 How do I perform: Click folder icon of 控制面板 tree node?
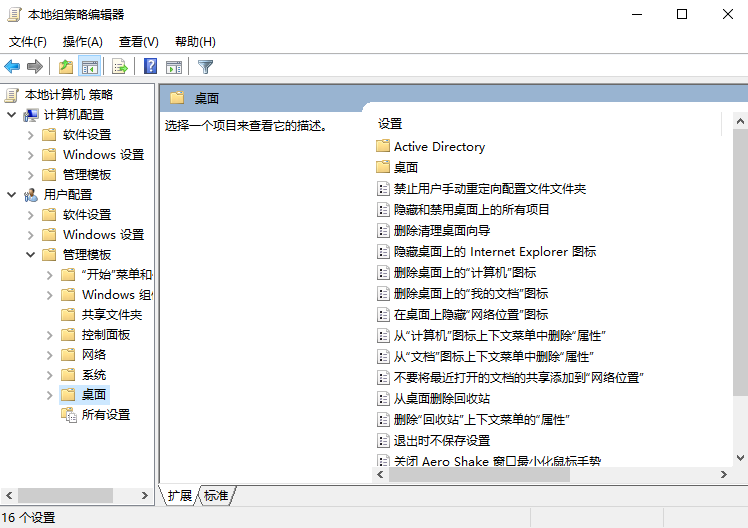tap(68, 335)
